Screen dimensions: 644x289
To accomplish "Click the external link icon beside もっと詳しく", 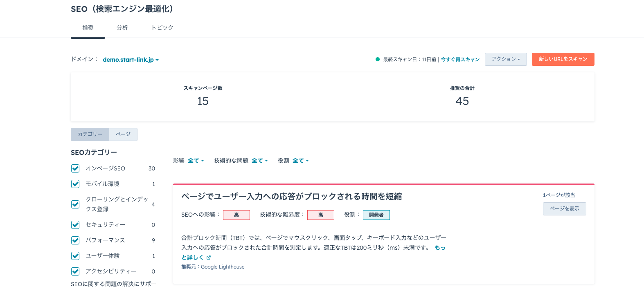I will click(209, 258).
